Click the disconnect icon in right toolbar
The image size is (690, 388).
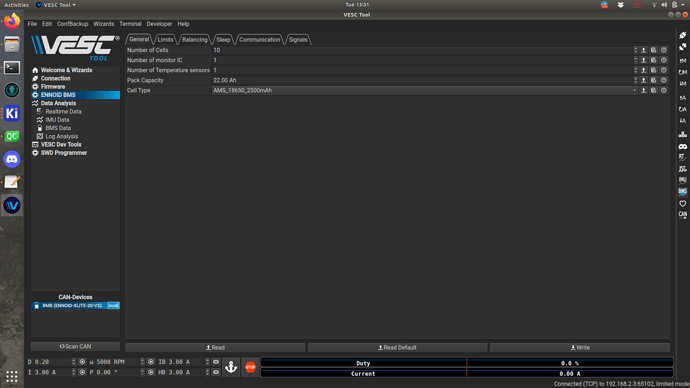coord(683,47)
